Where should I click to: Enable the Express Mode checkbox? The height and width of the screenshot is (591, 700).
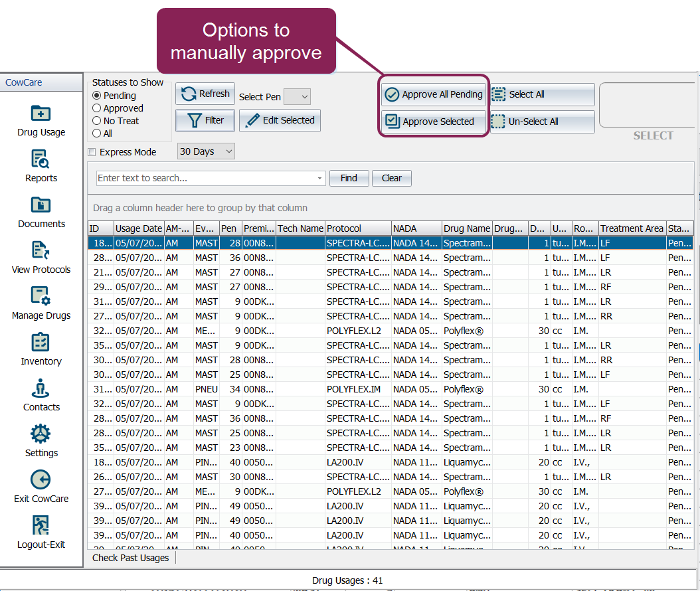(92, 152)
